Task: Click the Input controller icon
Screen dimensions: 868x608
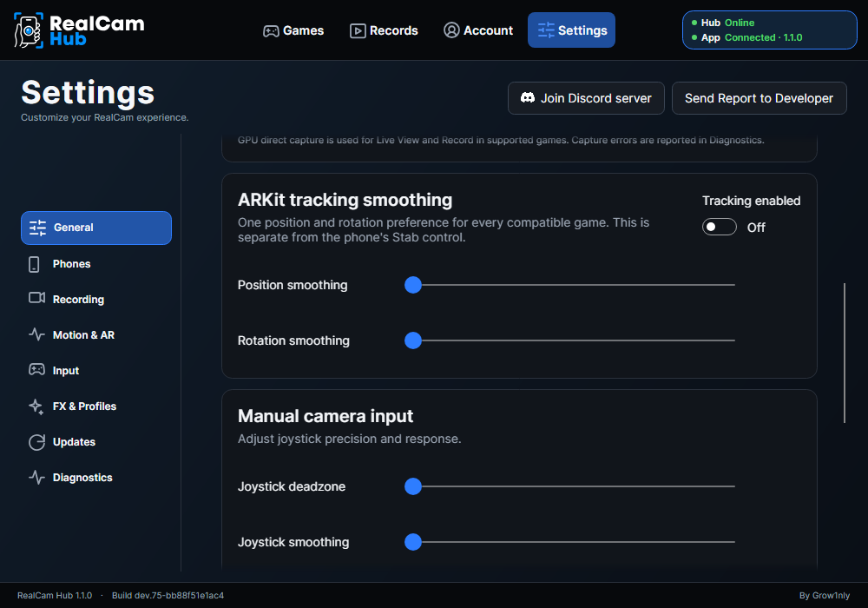Action: tap(36, 369)
